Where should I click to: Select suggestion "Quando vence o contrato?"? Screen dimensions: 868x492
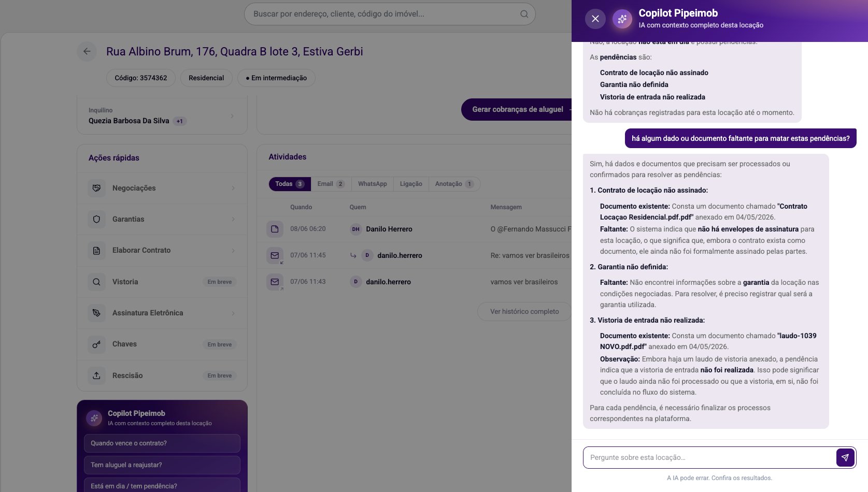[162, 443]
